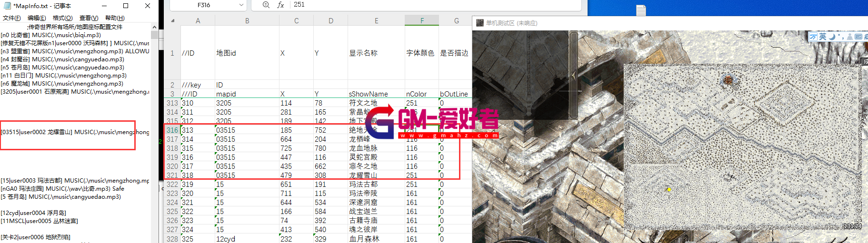Click the Notepad app icon in the title bar
The width and height of the screenshot is (868, 243).
(7, 6)
